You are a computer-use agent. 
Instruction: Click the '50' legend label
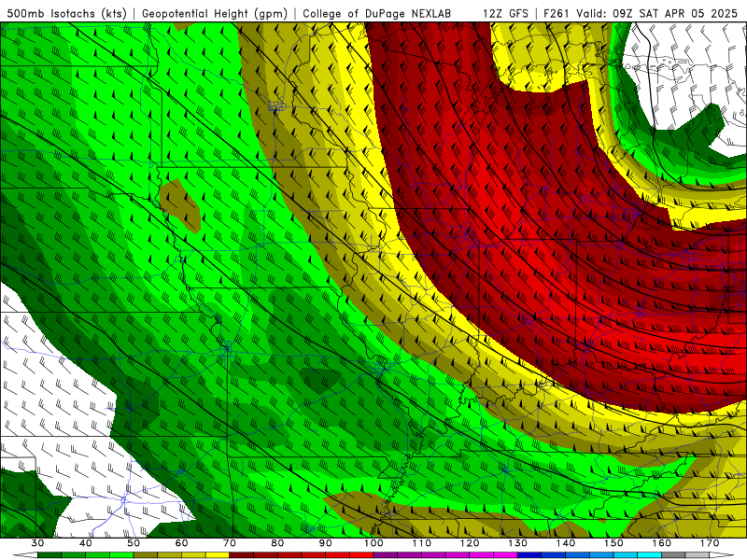tap(134, 543)
